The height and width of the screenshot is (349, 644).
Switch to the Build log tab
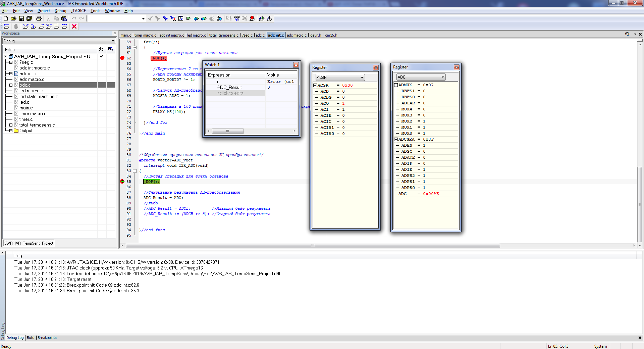click(31, 338)
